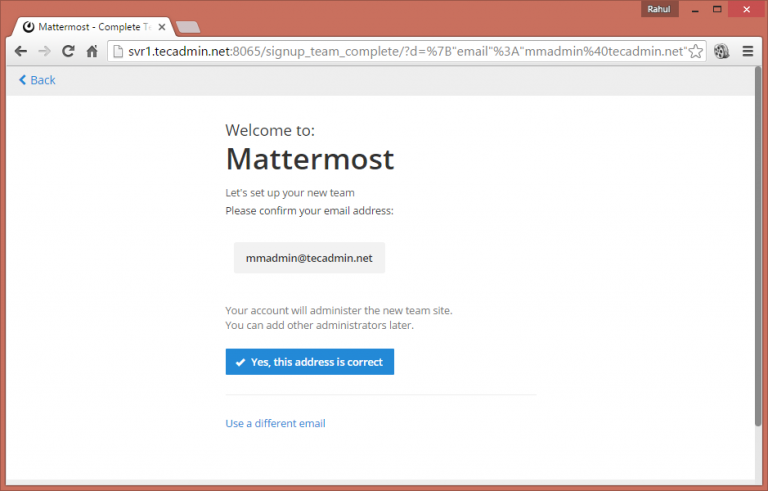Maximize the browser window
The height and width of the screenshot is (491, 768).
click(x=716, y=8)
